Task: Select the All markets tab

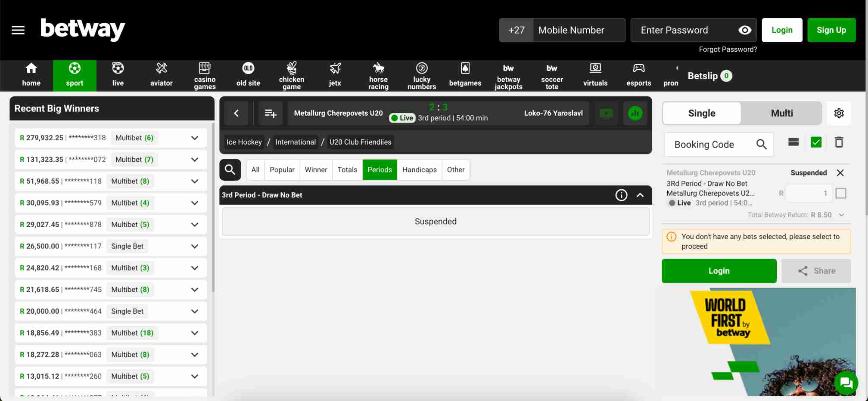Action: click(x=255, y=170)
